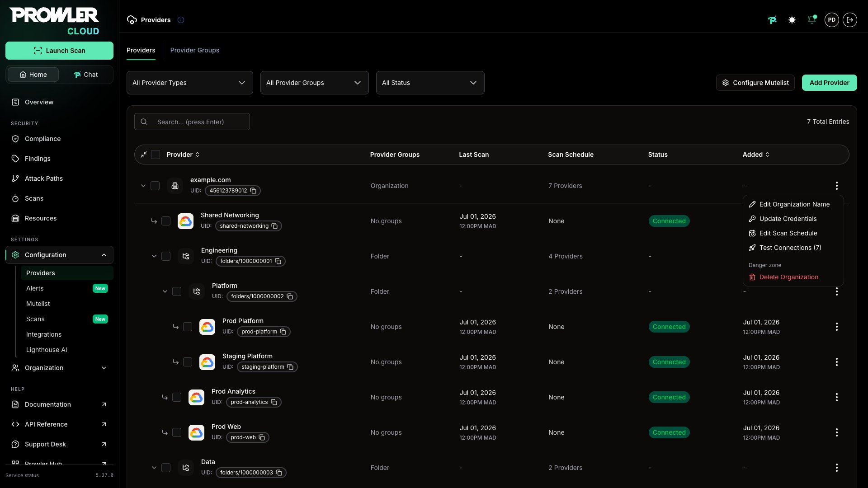Copy the example.com UID 456123789012
Viewport: 868px width, 488px height.
253,191
